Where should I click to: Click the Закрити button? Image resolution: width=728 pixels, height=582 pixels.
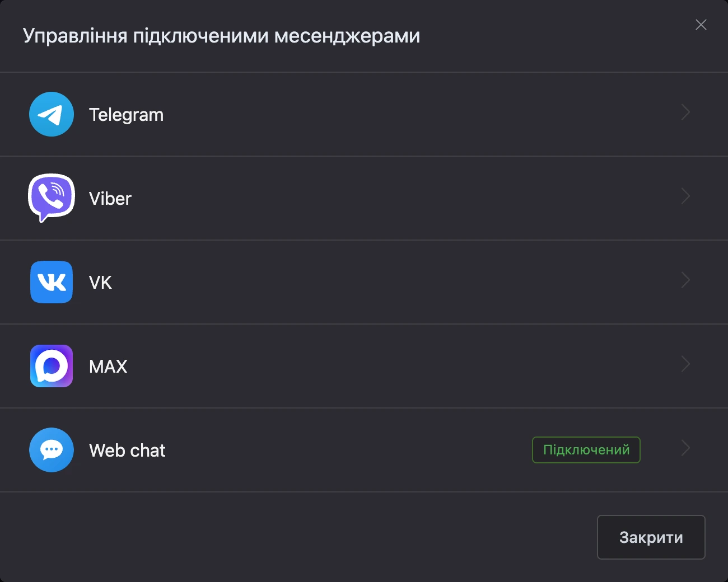[x=651, y=537]
